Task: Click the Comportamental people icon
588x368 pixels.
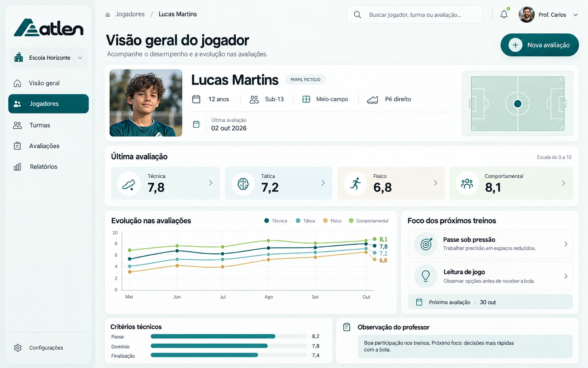Action: [467, 184]
